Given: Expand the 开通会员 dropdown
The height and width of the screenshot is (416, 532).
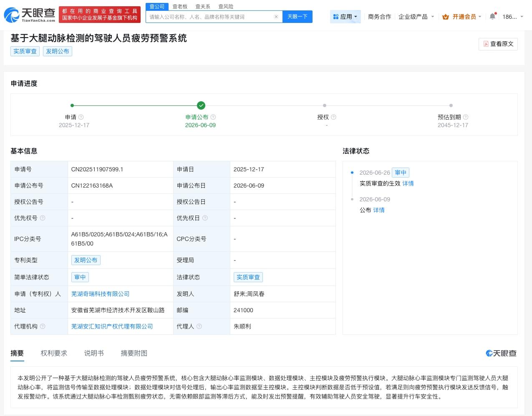Looking at the screenshot, I should coord(462,17).
